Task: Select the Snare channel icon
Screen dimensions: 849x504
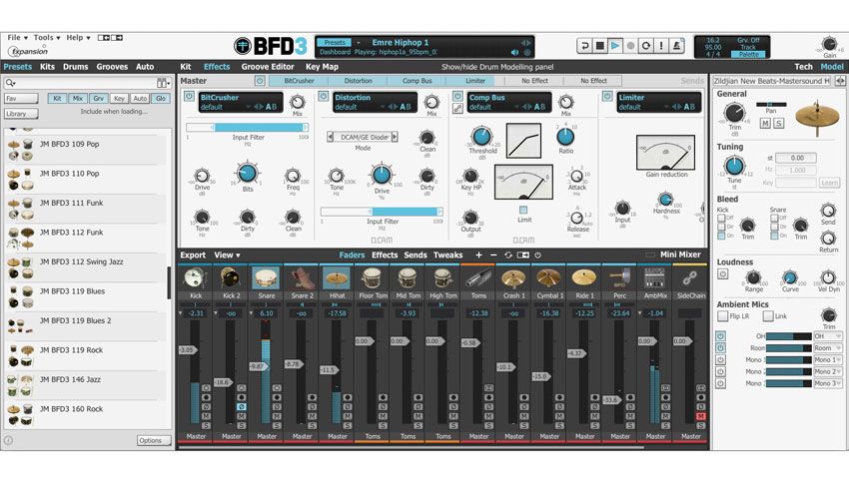Action: 267,278
